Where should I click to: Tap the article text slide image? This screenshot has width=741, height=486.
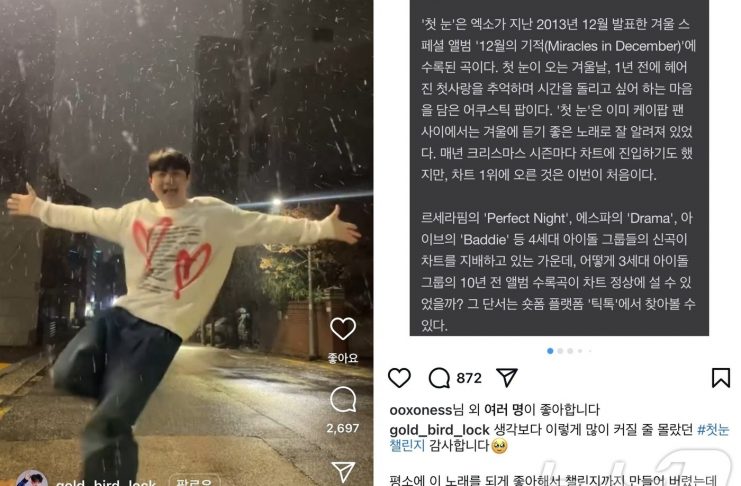(x=559, y=168)
